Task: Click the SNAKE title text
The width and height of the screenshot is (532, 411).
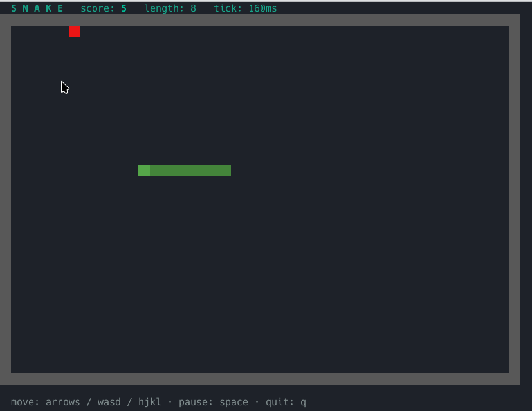Action: (x=37, y=8)
